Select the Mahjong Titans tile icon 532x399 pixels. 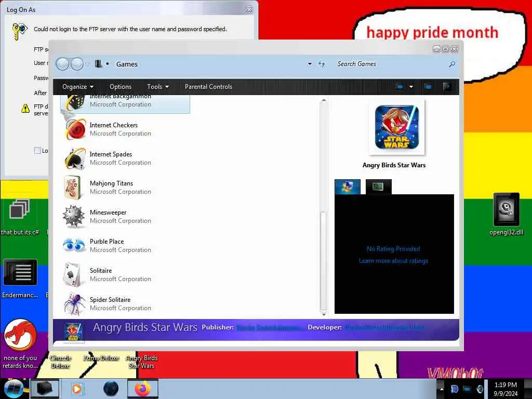(74, 188)
